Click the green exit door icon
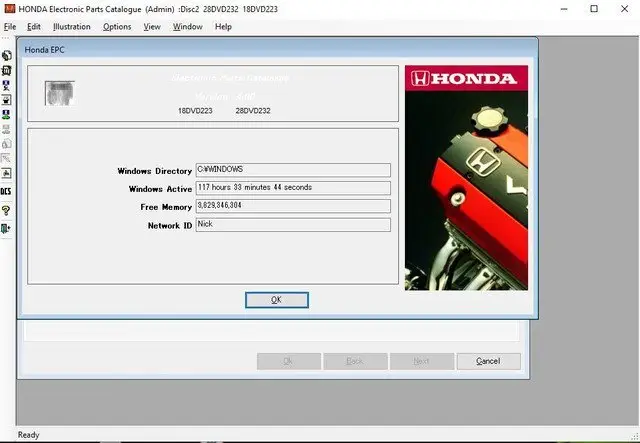This screenshot has width=640, height=443. (x=6, y=228)
